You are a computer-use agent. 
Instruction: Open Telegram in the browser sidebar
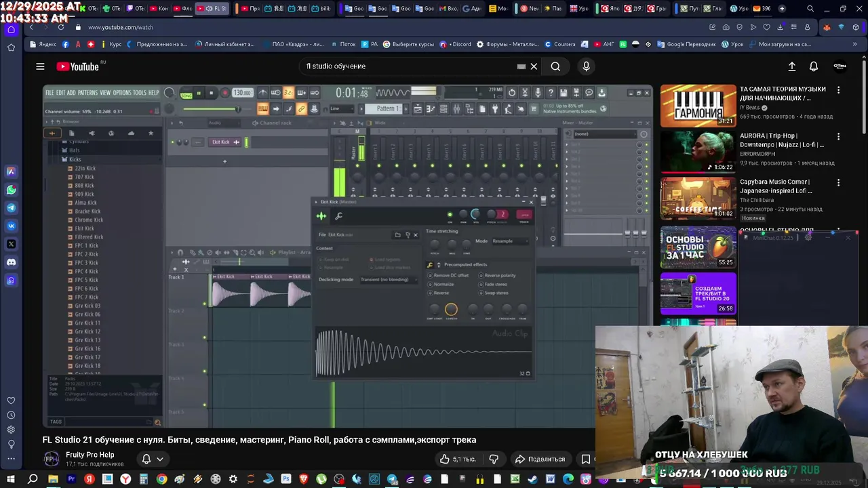click(x=11, y=207)
